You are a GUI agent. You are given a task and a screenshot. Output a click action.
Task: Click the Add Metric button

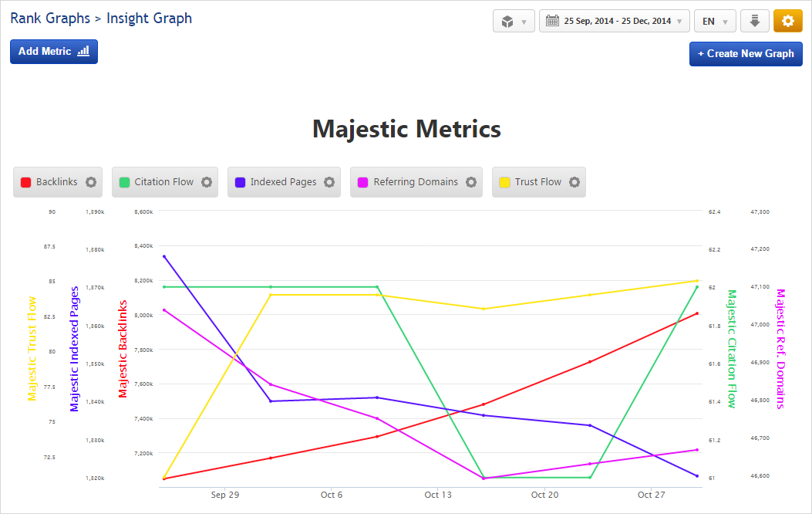(x=54, y=52)
